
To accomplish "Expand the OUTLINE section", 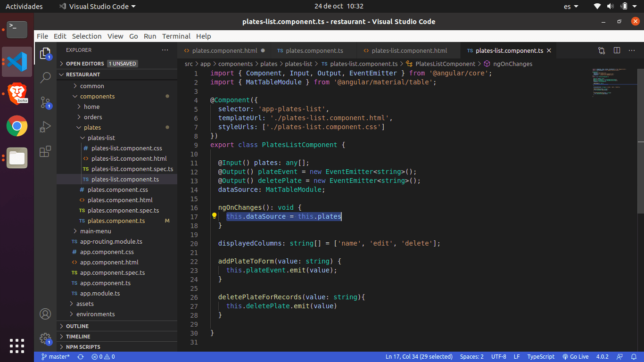I will pyautogui.click(x=77, y=326).
